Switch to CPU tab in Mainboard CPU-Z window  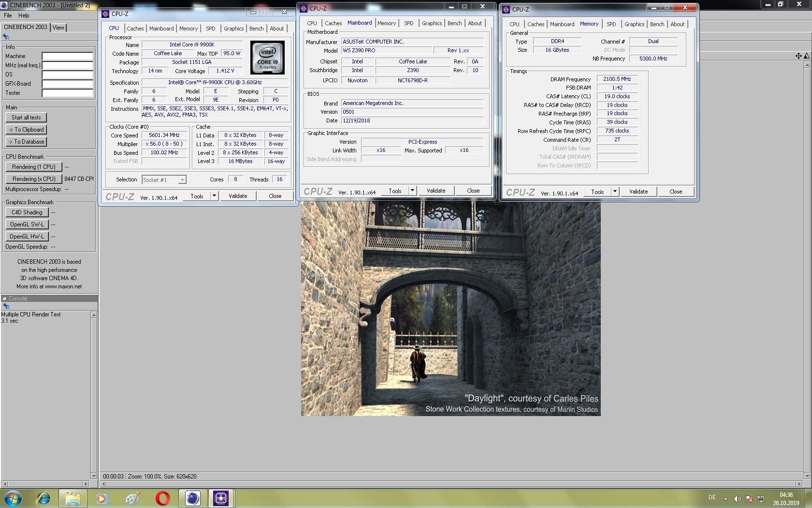312,23
